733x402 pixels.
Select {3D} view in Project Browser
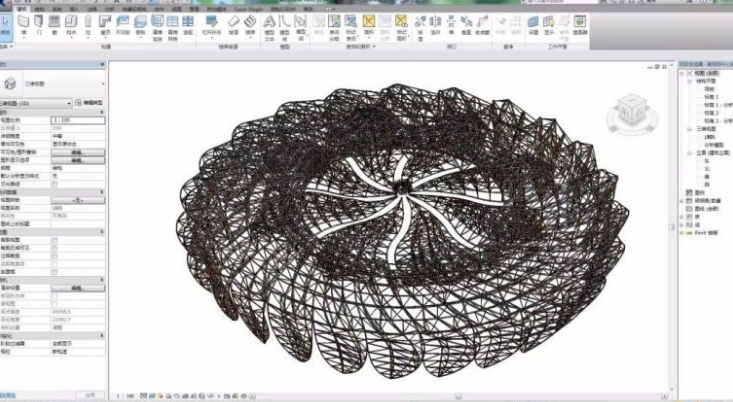click(710, 137)
